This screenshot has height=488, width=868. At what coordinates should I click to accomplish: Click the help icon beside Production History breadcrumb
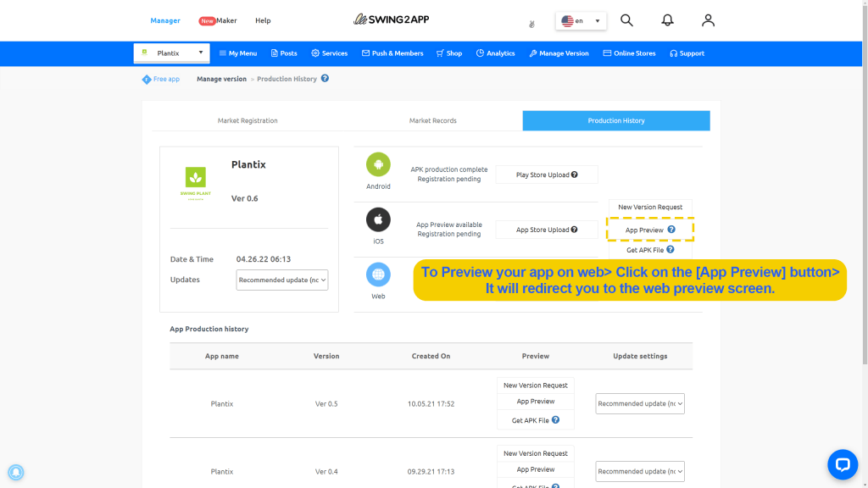(325, 79)
